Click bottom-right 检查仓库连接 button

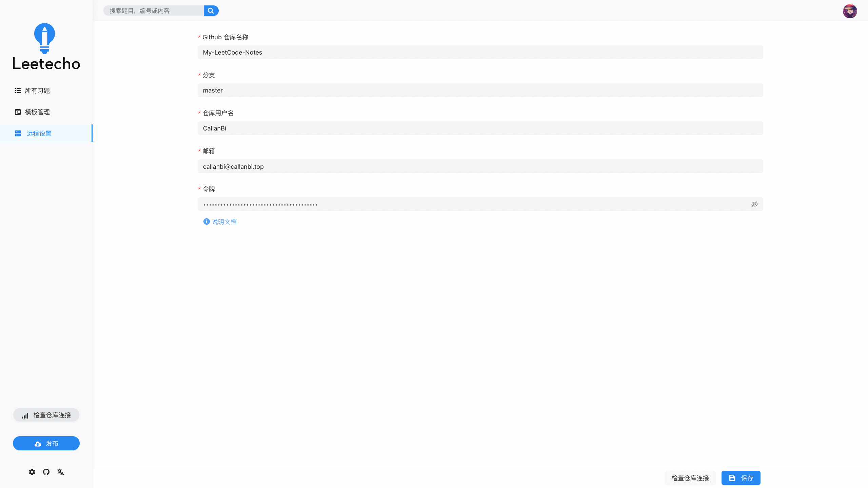[x=690, y=478]
